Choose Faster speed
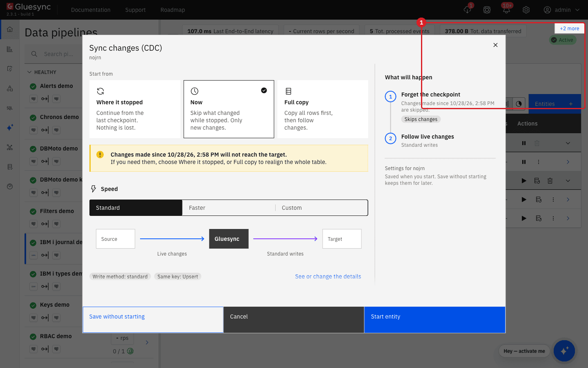 tap(229, 208)
